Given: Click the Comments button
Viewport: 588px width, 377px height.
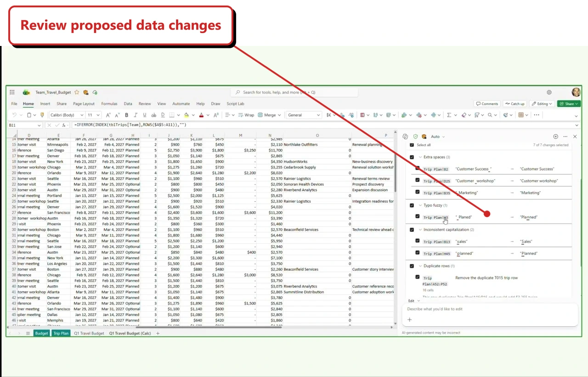Looking at the screenshot, I should [x=487, y=104].
